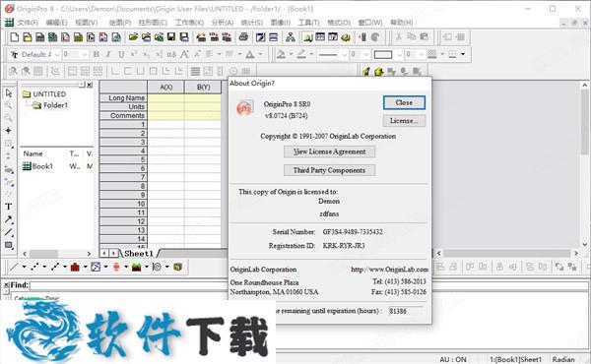This screenshot has width=591, height=364.
Task: Click the Line + Symbol plot icon
Action: coord(55,268)
